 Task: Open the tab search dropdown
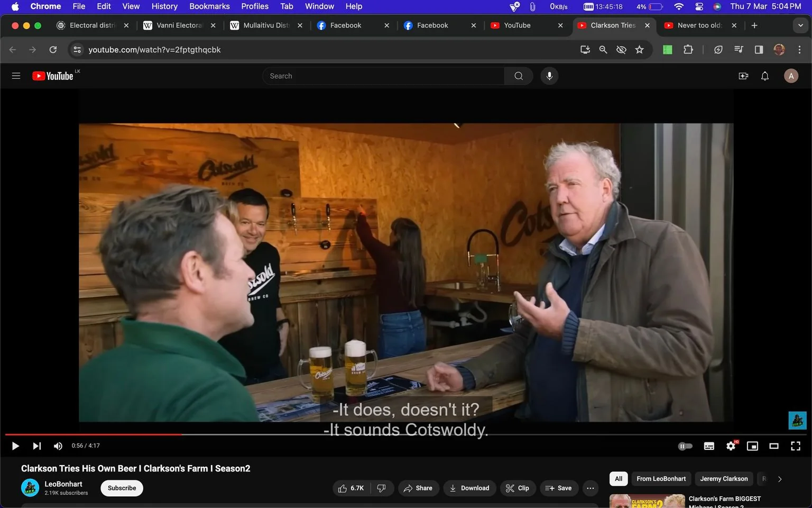point(800,25)
